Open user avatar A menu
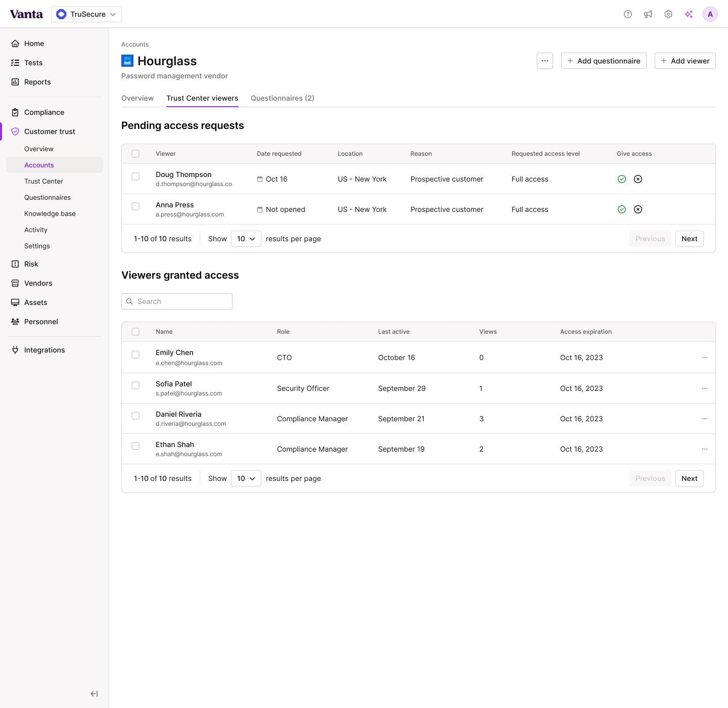 710,14
